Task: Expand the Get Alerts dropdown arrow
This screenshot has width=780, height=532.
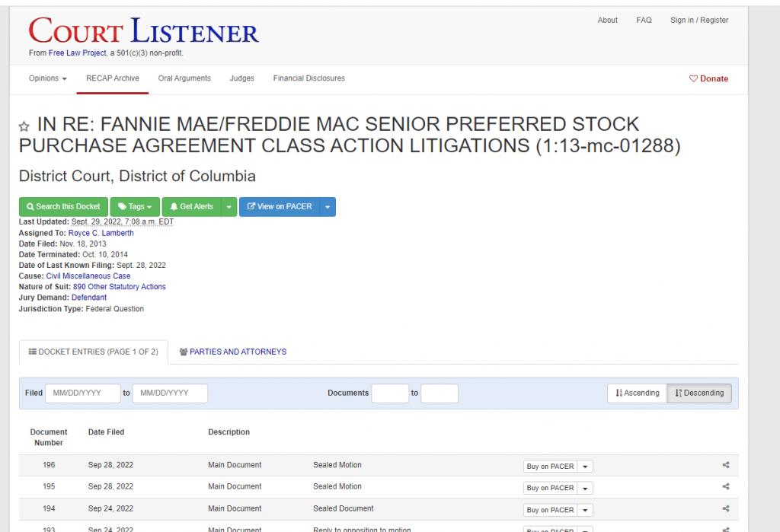Action: (229, 207)
